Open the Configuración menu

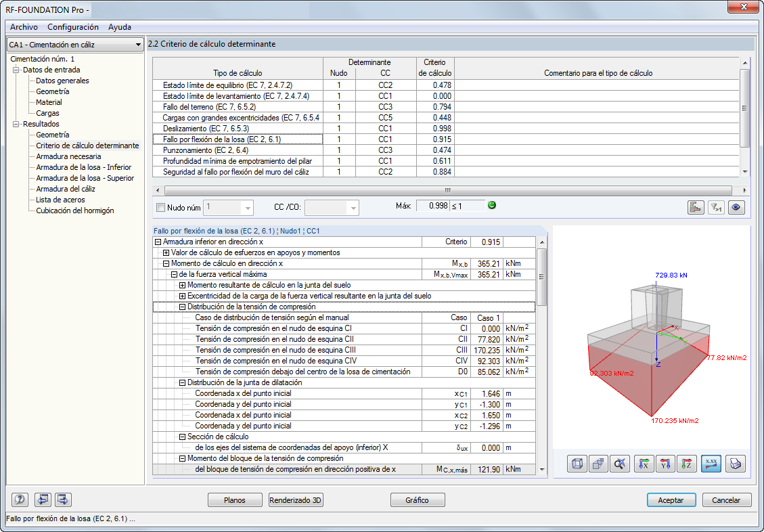coord(73,27)
